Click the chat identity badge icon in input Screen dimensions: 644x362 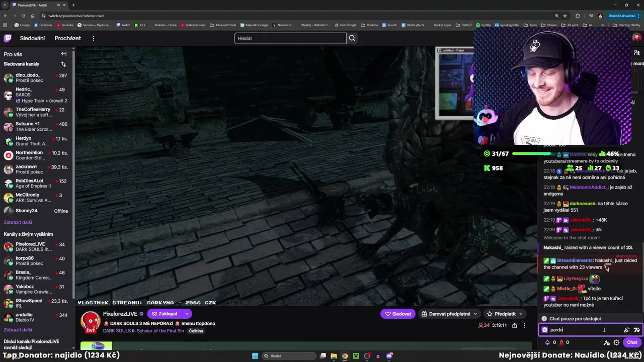544,330
